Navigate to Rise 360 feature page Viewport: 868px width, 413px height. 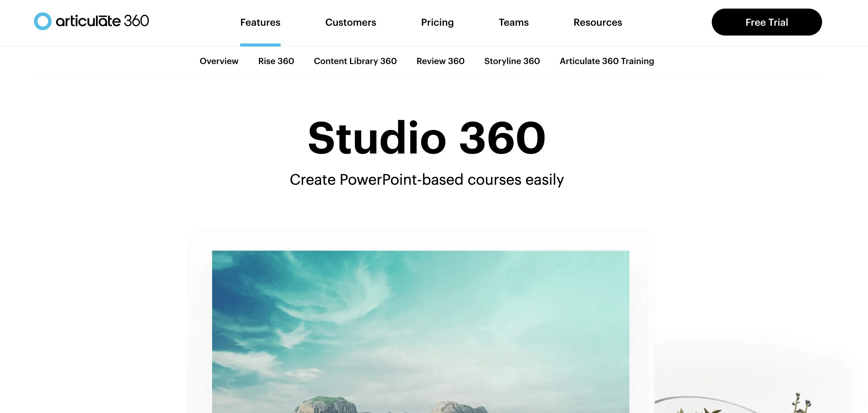276,61
